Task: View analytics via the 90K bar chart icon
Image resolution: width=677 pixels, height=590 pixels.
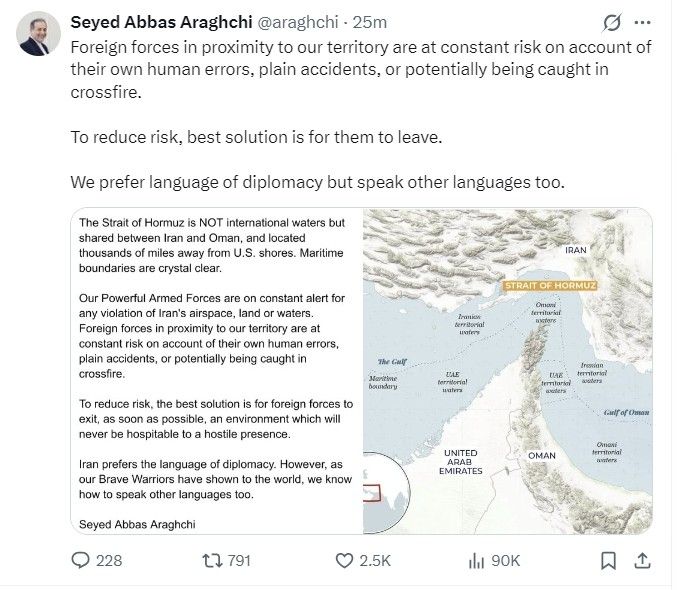Action: click(476, 561)
